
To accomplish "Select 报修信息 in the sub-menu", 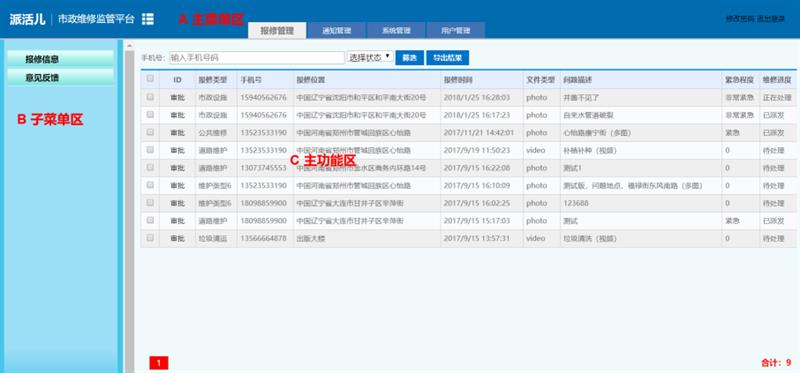I will point(61,59).
